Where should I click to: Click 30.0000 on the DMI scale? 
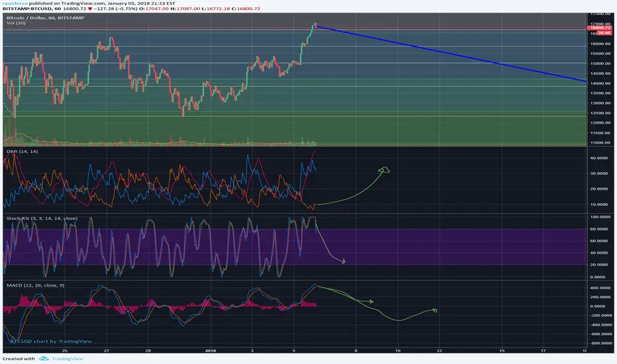point(599,173)
